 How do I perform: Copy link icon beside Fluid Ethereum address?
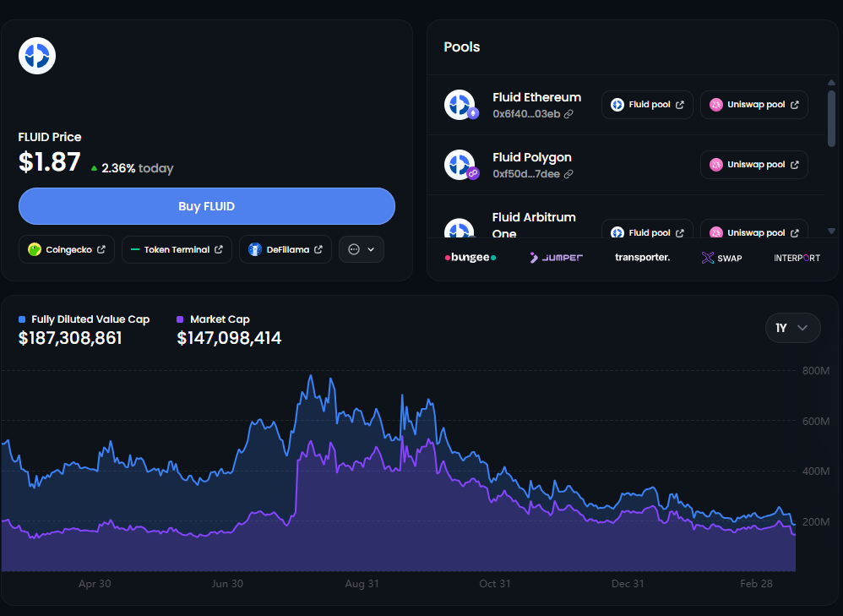pos(569,114)
